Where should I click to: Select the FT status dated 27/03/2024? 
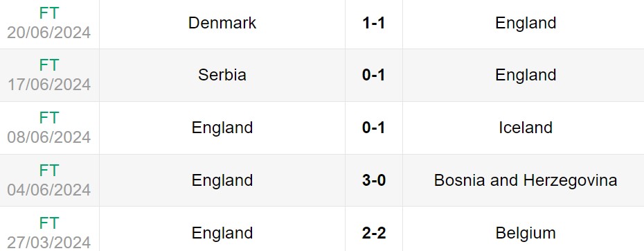49,223
